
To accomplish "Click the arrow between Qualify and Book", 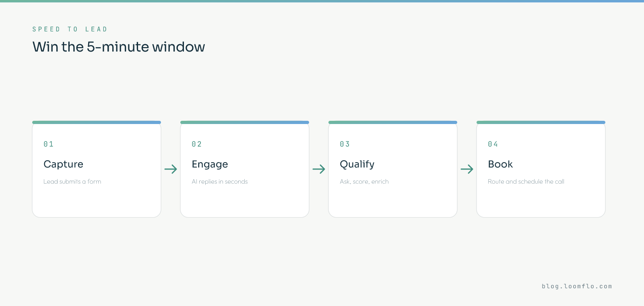I will (467, 169).
